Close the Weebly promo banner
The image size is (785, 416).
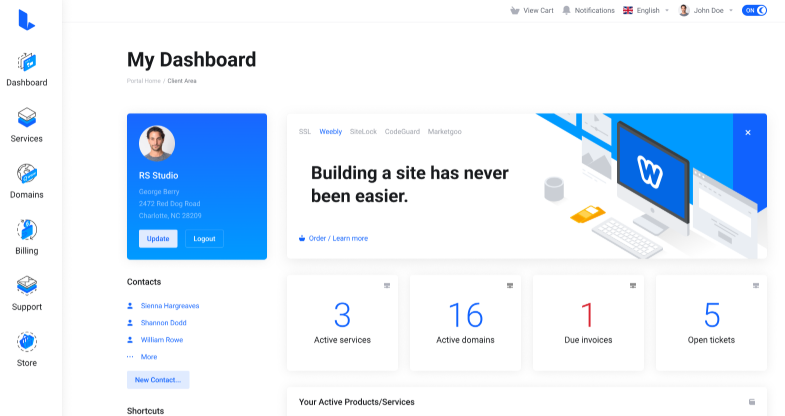[748, 132]
